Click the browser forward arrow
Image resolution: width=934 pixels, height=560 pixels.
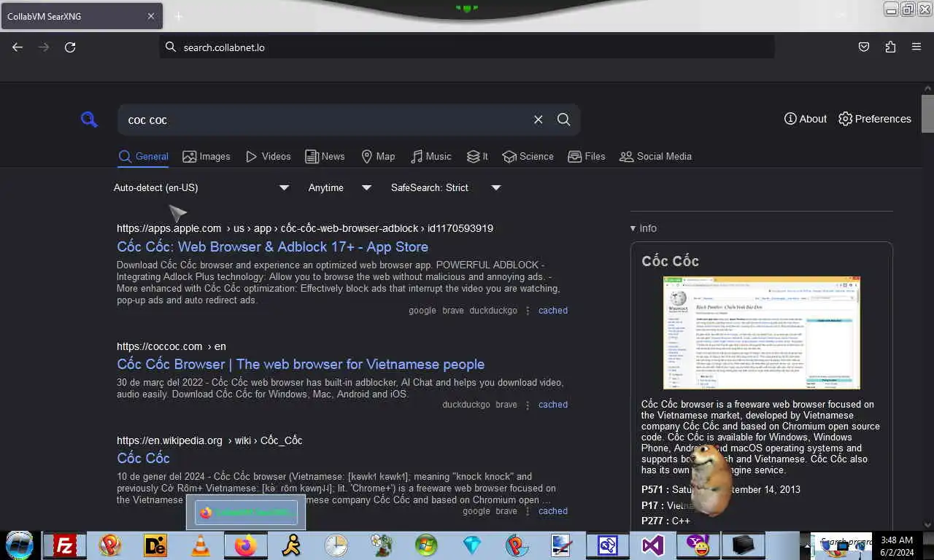click(x=44, y=47)
